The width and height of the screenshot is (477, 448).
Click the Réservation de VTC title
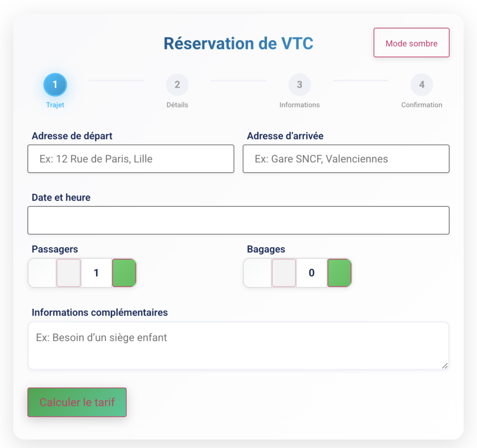[x=238, y=43]
